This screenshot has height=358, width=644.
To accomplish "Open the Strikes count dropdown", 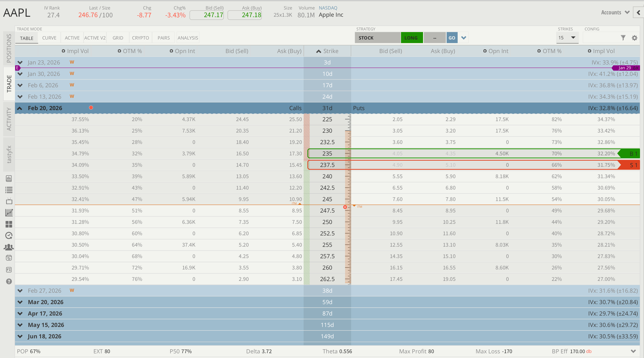I will [567, 38].
